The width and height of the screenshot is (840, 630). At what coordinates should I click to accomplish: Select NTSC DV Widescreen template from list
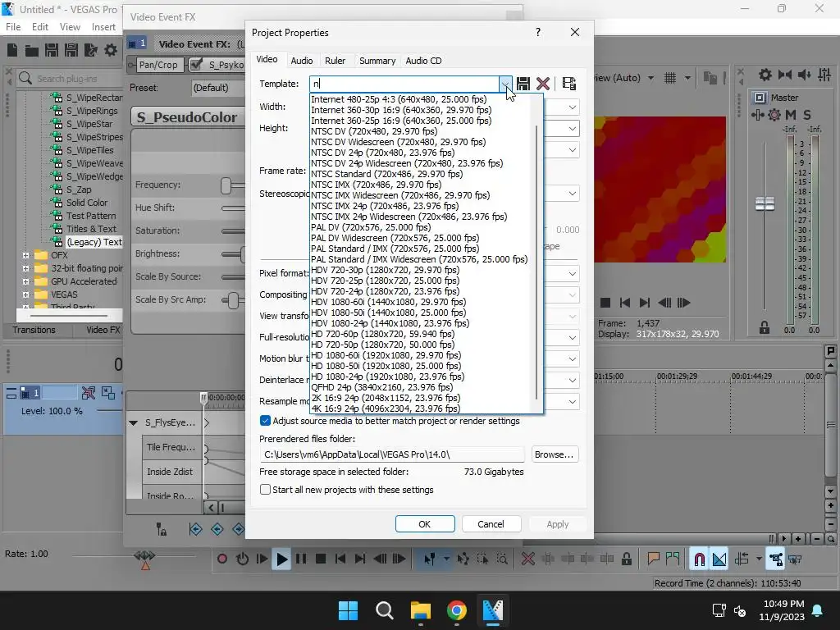[x=398, y=142]
